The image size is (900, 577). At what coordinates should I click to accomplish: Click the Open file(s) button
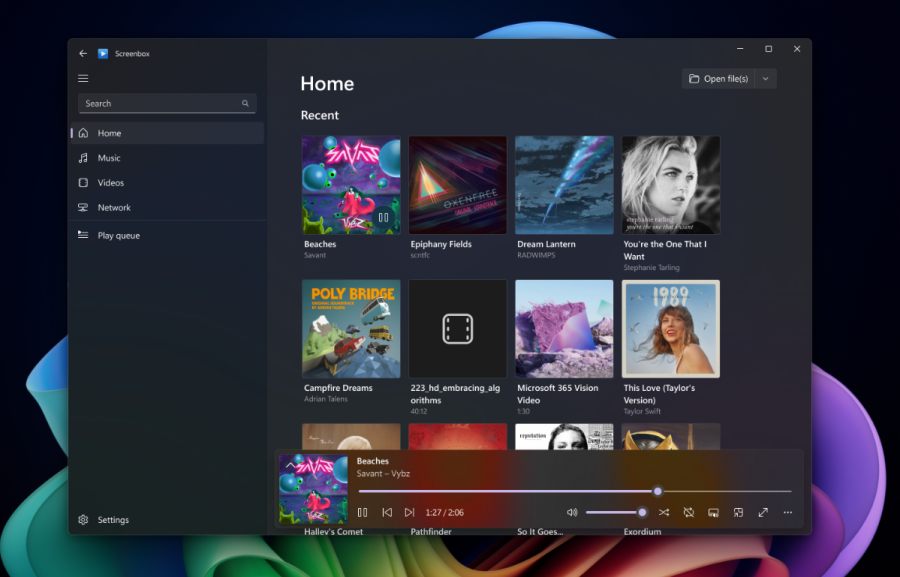[719, 79]
